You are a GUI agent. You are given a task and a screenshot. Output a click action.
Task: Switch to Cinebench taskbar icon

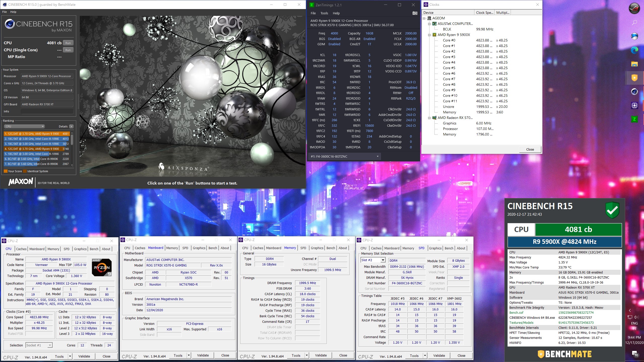pyautogui.click(x=634, y=92)
